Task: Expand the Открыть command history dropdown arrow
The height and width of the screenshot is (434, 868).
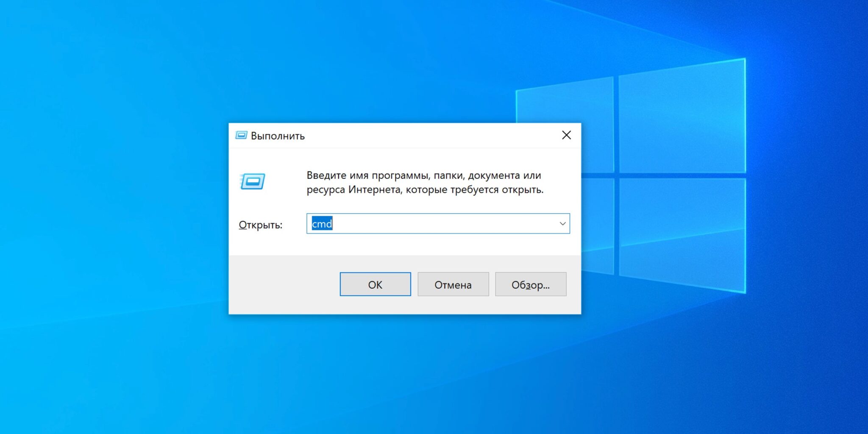Action: (562, 224)
